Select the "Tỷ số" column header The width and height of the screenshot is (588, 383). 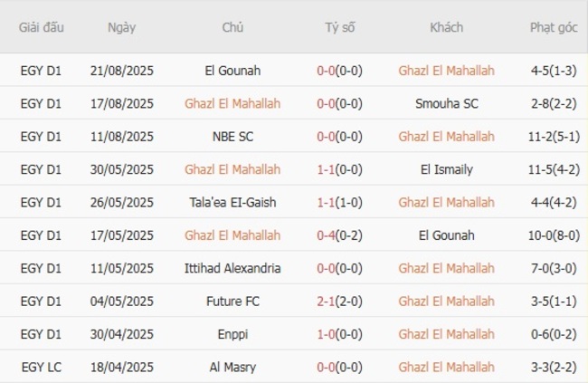[x=340, y=27]
